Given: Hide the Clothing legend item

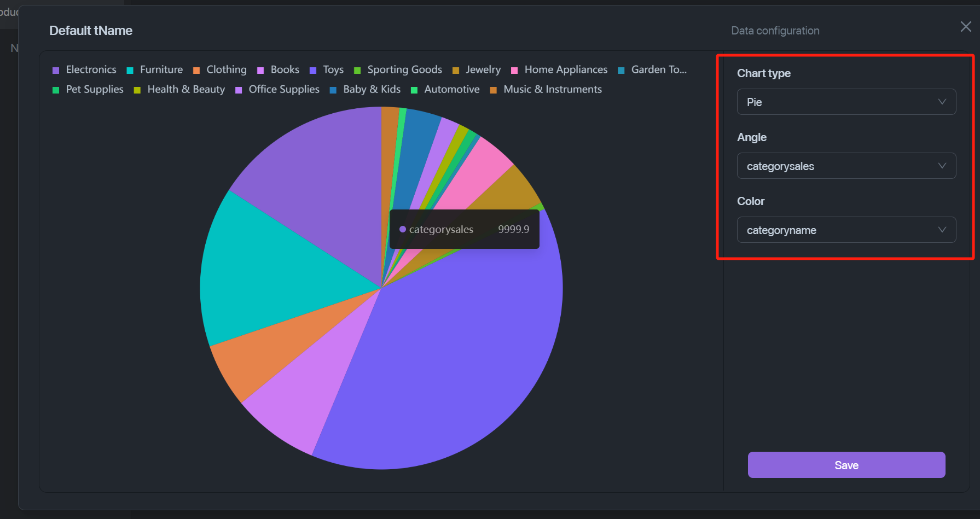Looking at the screenshot, I should pos(226,70).
